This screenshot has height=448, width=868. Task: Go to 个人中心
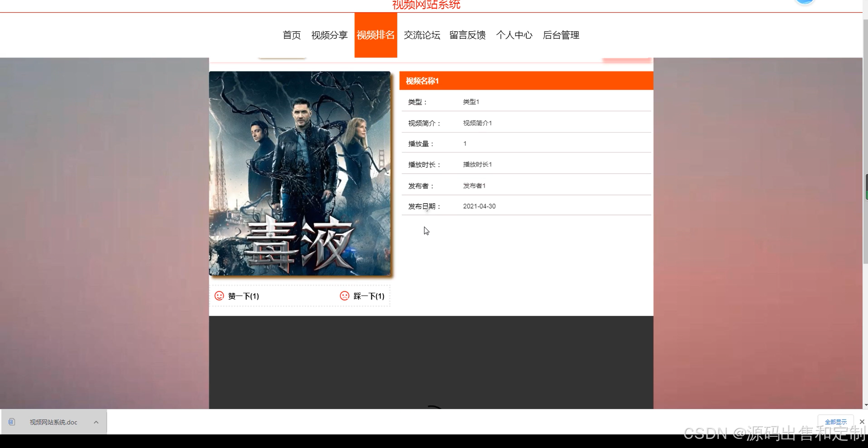pos(514,35)
